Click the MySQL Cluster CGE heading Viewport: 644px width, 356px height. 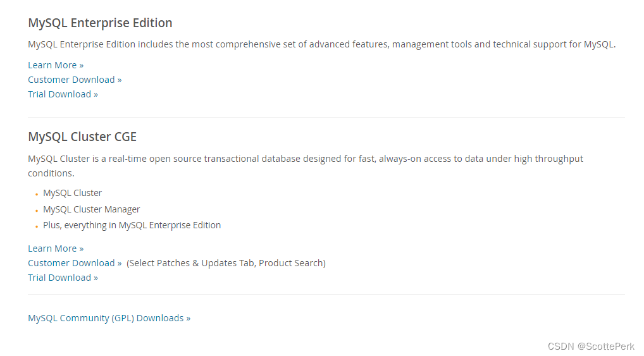82,137
